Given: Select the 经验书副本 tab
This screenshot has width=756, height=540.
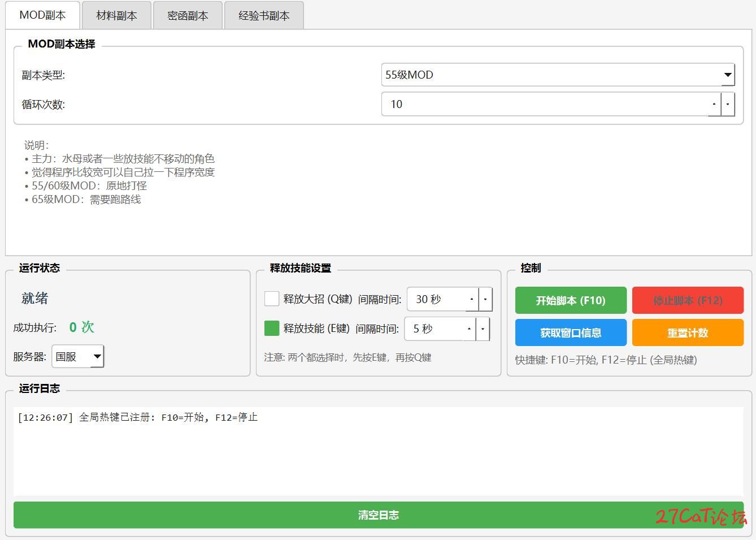Looking at the screenshot, I should tap(264, 16).
